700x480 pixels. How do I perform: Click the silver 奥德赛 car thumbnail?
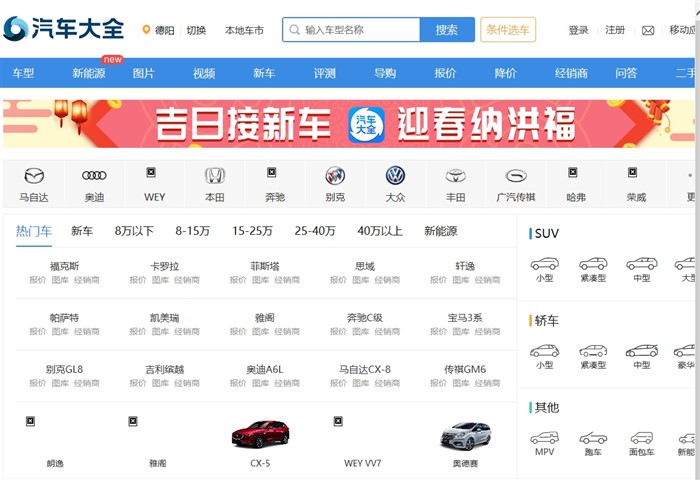(465, 435)
